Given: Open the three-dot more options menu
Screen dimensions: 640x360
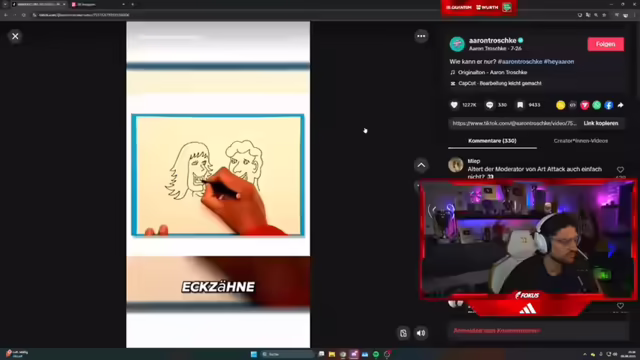Looking at the screenshot, I should [x=421, y=36].
